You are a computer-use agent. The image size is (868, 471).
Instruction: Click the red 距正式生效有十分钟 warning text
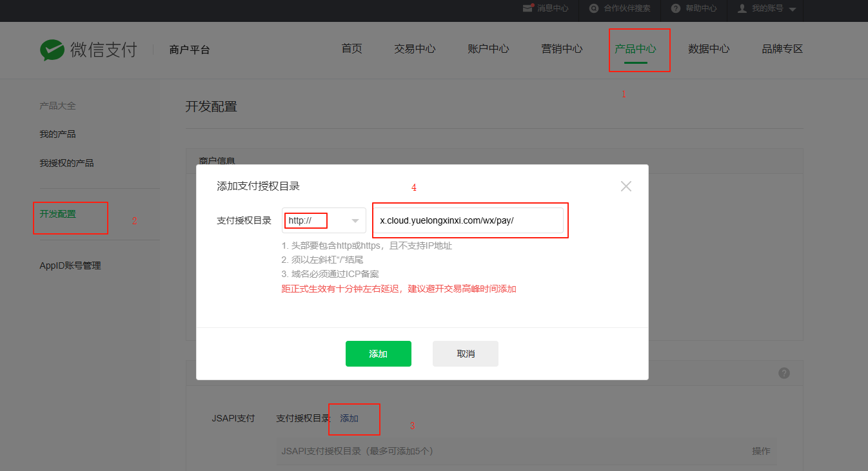[399, 289]
